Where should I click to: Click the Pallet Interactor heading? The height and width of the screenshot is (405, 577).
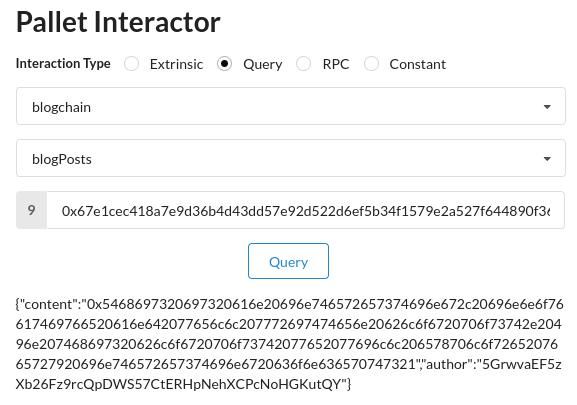118,22
